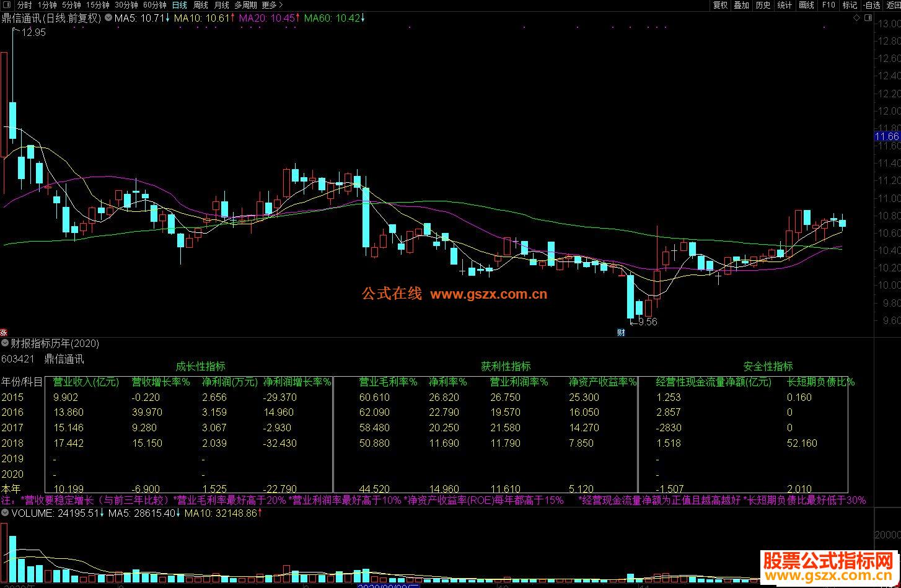The width and height of the screenshot is (901, 588).
Task: Click the panel layout icon at top-left
Action: pyautogui.click(x=7, y=5)
